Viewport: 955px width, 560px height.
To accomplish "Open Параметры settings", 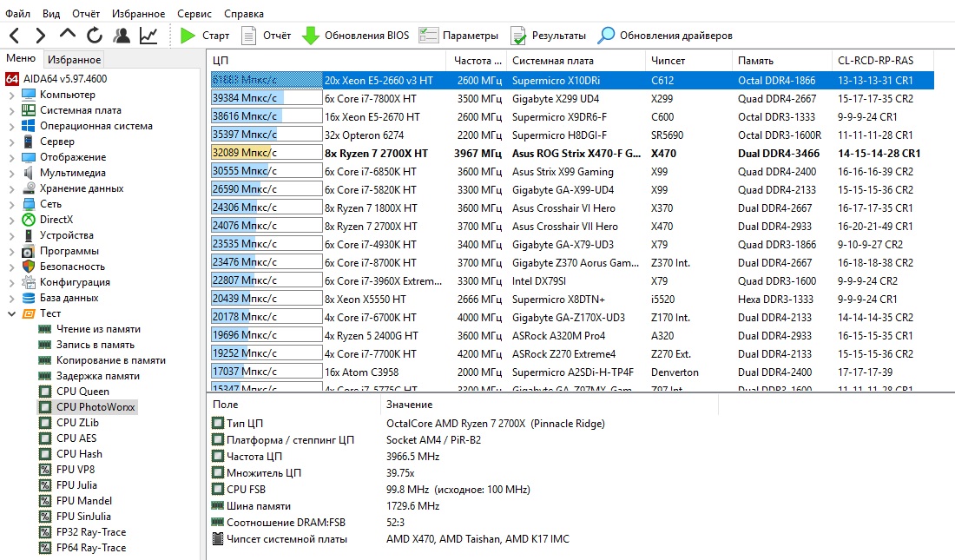I will 458,36.
